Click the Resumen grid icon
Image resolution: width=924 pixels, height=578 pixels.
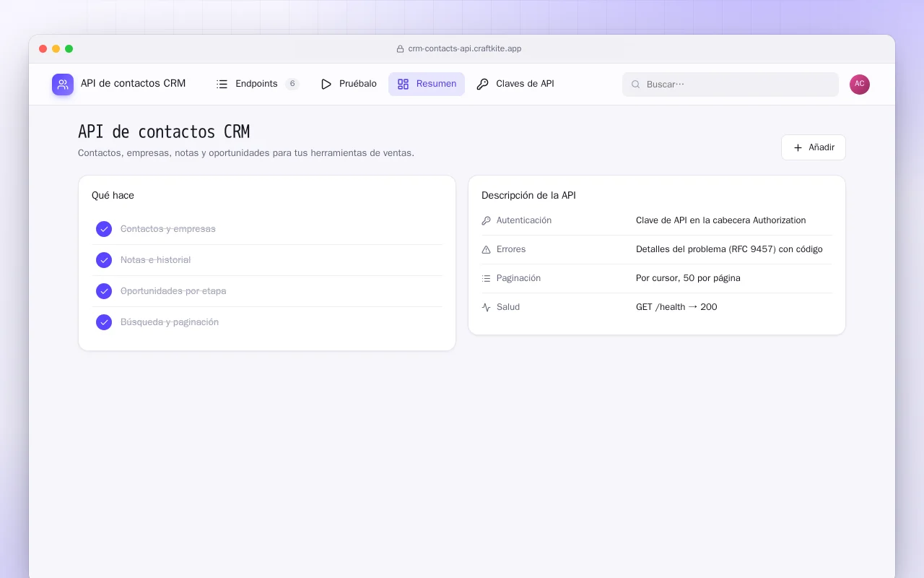[x=404, y=84]
